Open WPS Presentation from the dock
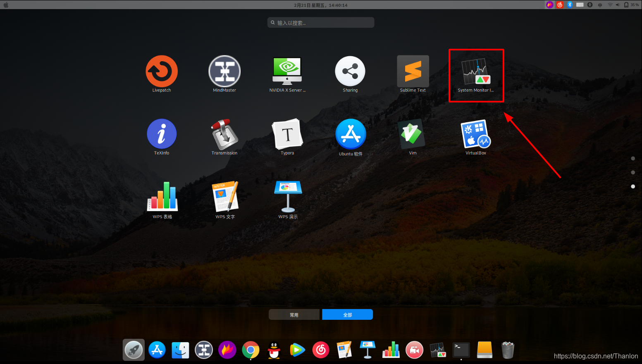The width and height of the screenshot is (642, 364). 368,350
